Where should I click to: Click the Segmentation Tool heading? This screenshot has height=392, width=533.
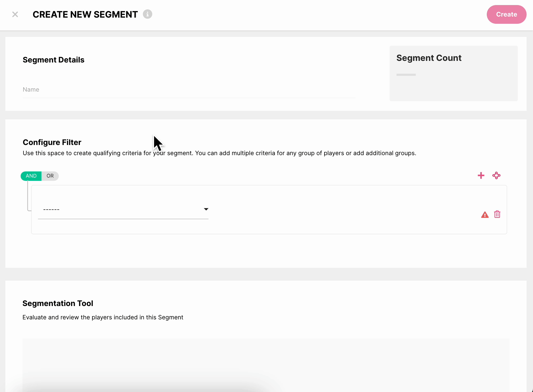[58, 303]
